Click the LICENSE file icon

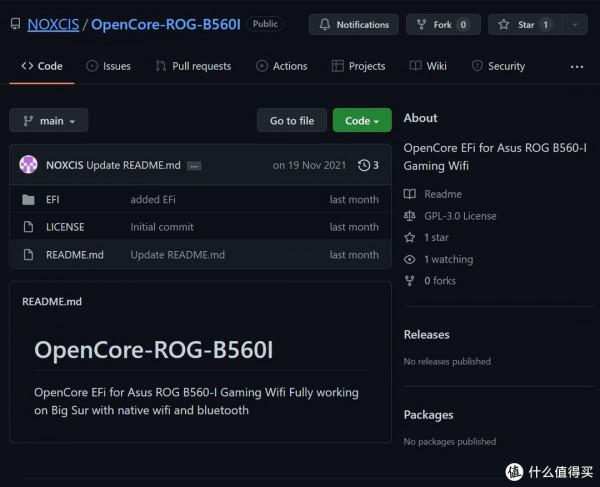tap(28, 227)
